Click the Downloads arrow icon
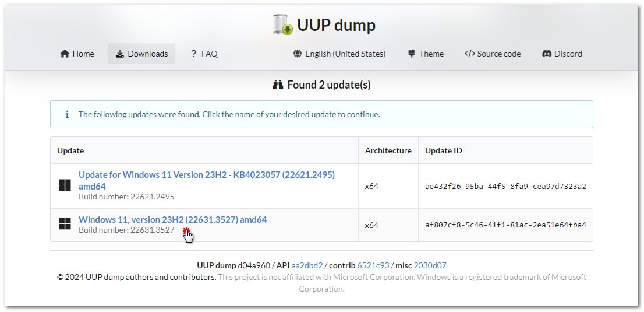Viewport: 644px width, 312px height. point(119,54)
